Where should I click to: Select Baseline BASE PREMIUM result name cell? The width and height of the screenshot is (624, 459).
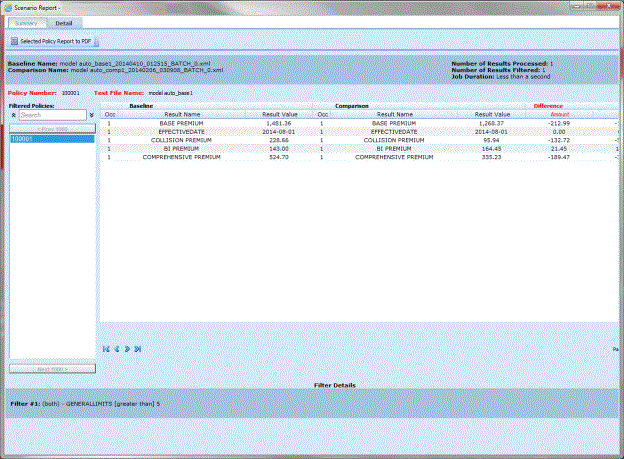(181, 123)
